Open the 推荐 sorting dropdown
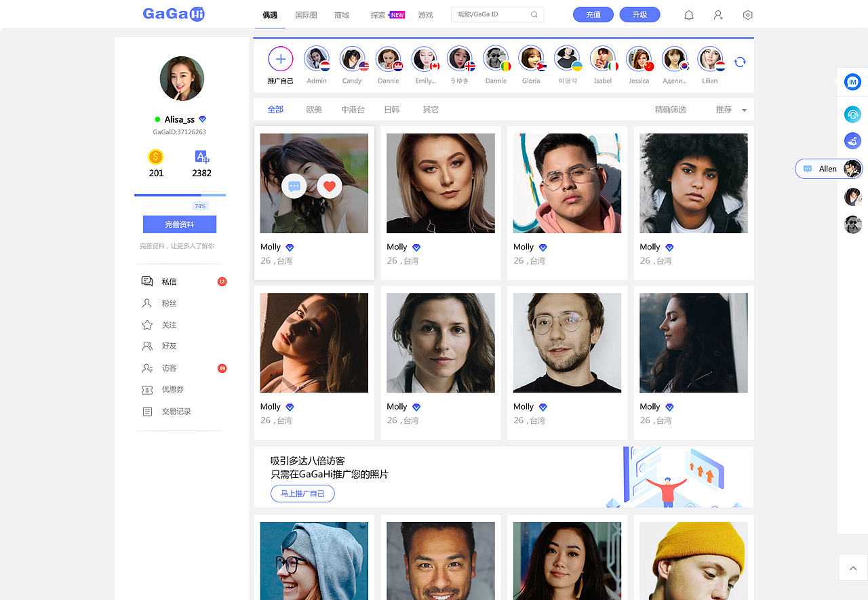 pos(731,109)
